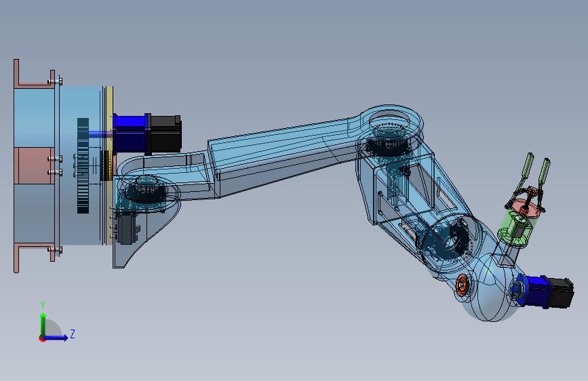This screenshot has width=588, height=381.
Task: Select the copper disc on the gripper
Action: point(525,208)
